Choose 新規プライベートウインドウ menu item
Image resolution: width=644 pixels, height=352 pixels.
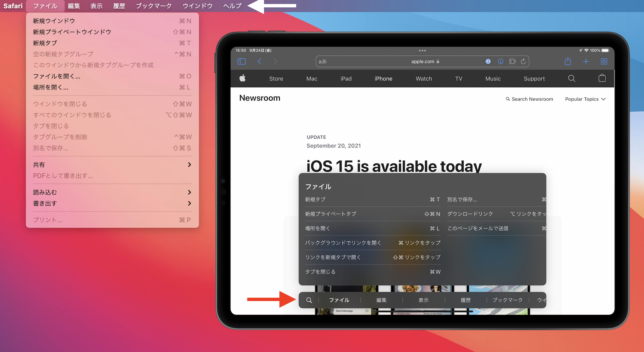(x=112, y=32)
